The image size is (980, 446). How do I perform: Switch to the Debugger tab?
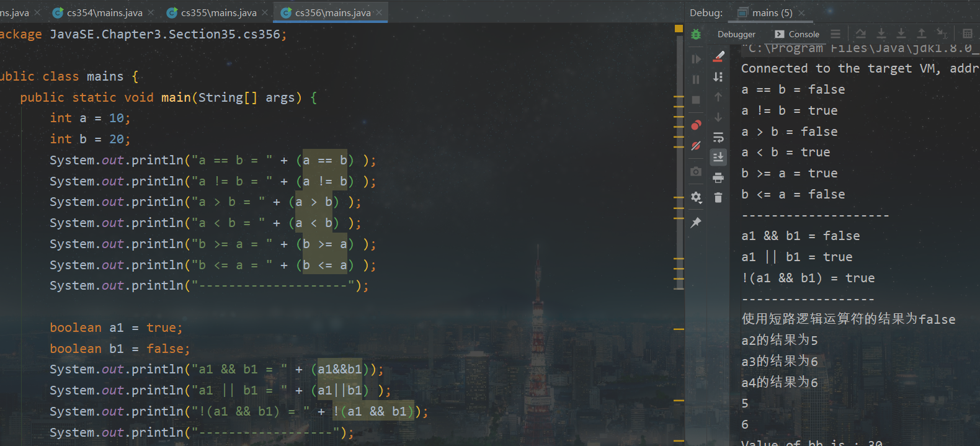pos(736,34)
